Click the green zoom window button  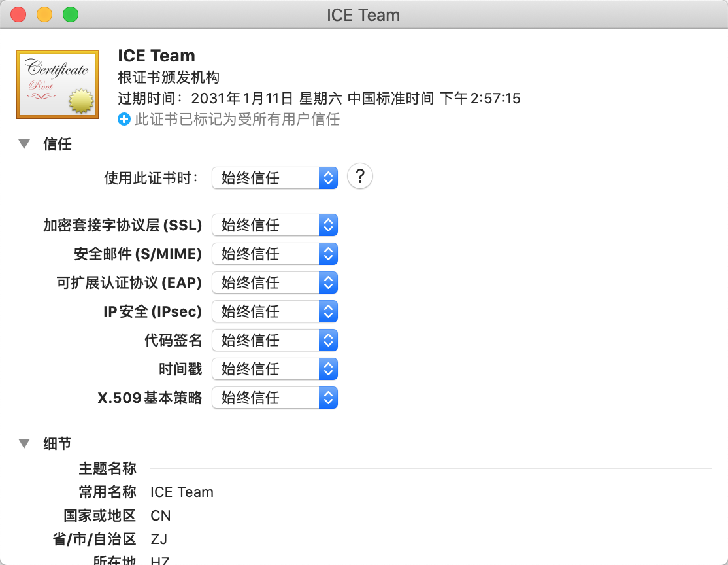click(70, 14)
